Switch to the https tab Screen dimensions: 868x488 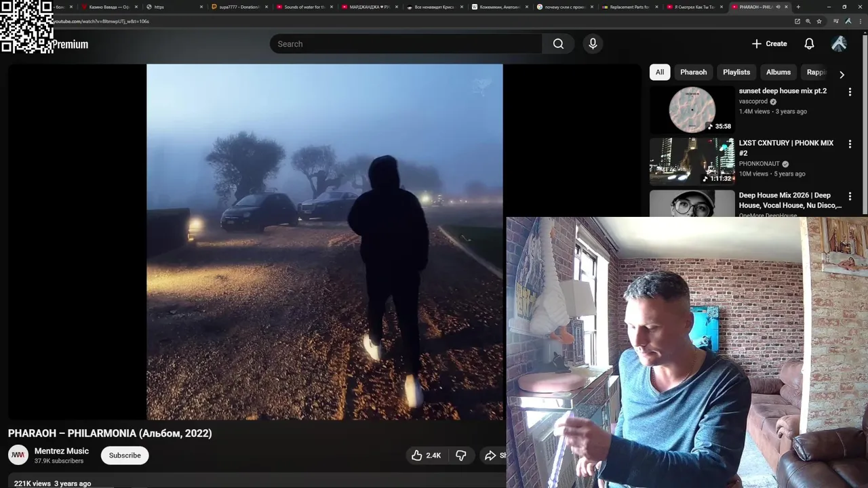click(x=173, y=7)
